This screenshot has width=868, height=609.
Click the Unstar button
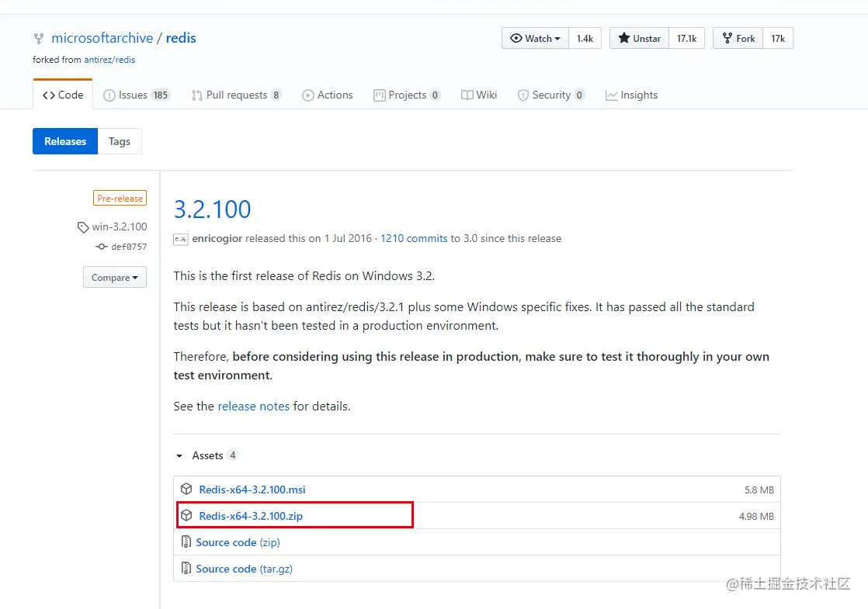(640, 38)
